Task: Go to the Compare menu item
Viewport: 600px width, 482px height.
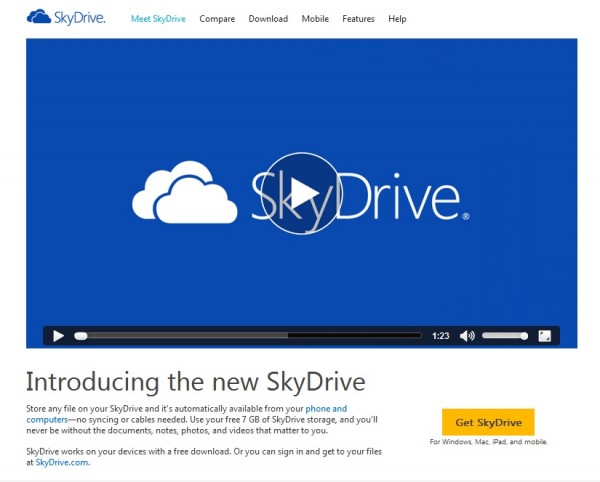Action: pos(217,19)
